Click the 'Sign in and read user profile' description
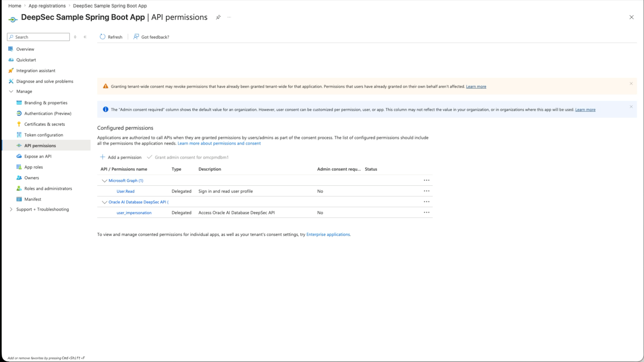The image size is (644, 362). tap(225, 191)
